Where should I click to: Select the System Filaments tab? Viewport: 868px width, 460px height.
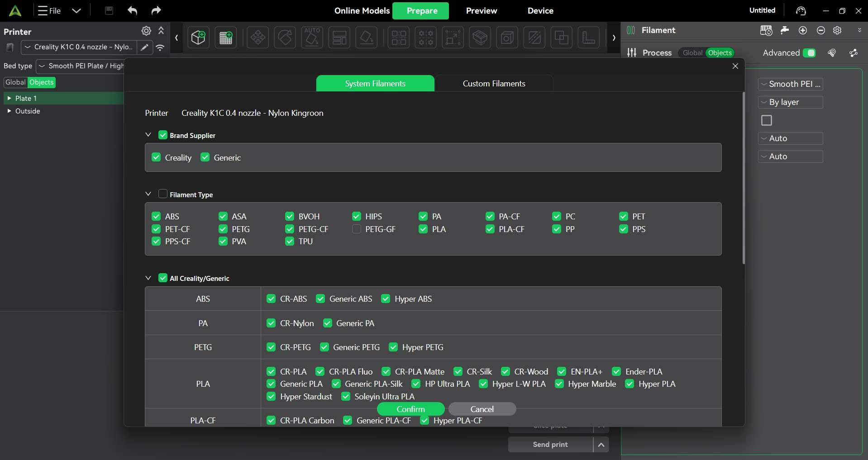(x=375, y=83)
